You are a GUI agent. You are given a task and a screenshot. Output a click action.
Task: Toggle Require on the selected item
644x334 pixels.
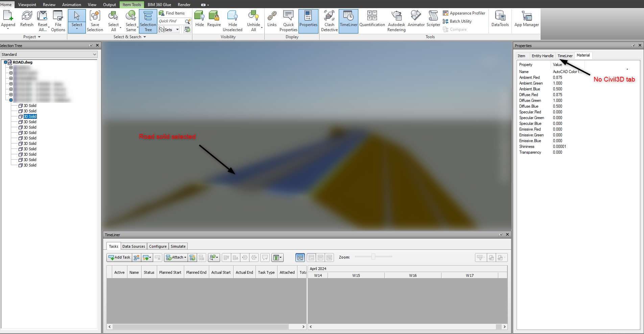pos(214,19)
